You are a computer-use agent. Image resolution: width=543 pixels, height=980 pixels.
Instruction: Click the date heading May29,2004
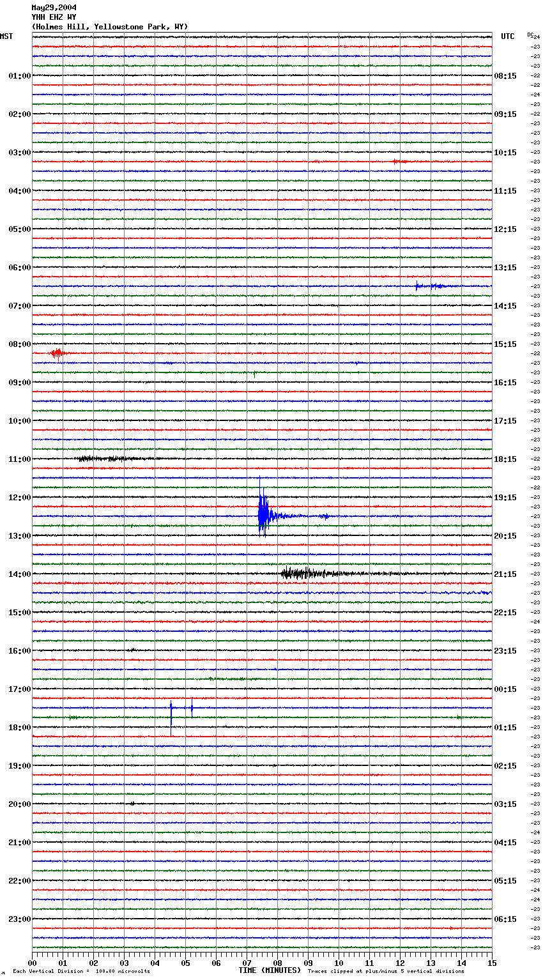click(54, 8)
